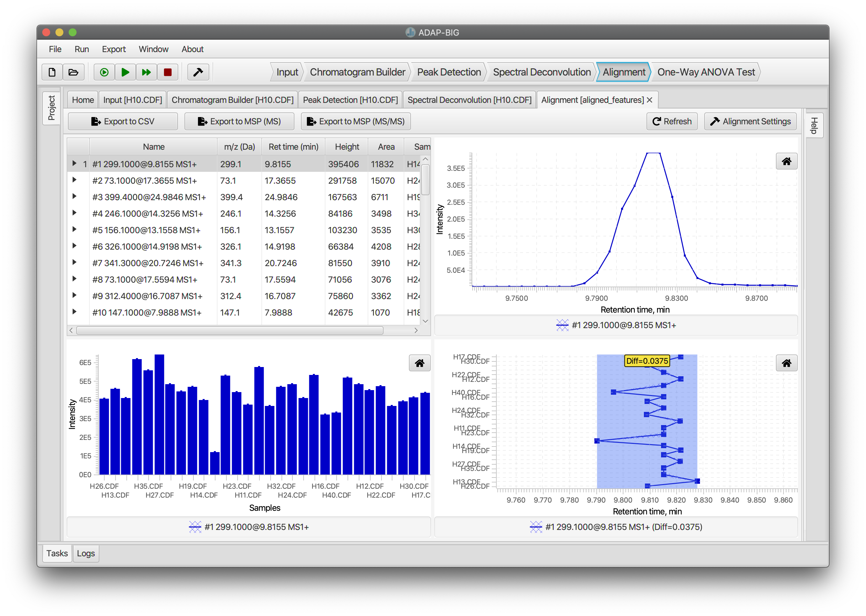
Task: Expand row #2 73.1000@17.3655 MS1+
Action: (74, 180)
